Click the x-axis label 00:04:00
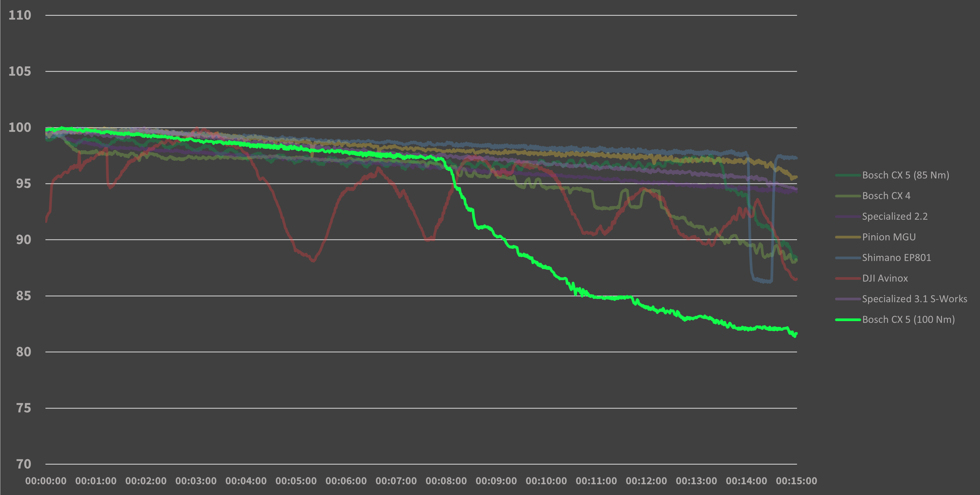 (246, 481)
